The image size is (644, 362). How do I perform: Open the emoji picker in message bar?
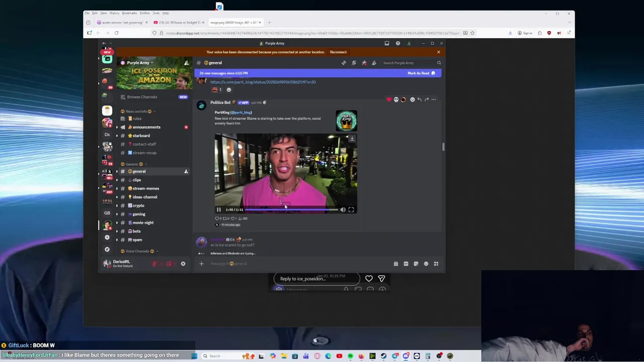[426, 263]
